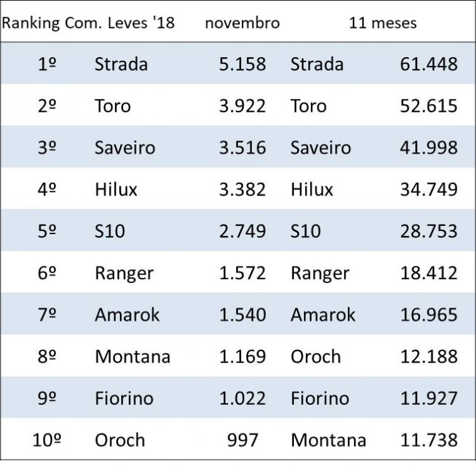The width and height of the screenshot is (476, 465).
Task: Click Montana's 11-month total 11.738
Action: coord(428,440)
